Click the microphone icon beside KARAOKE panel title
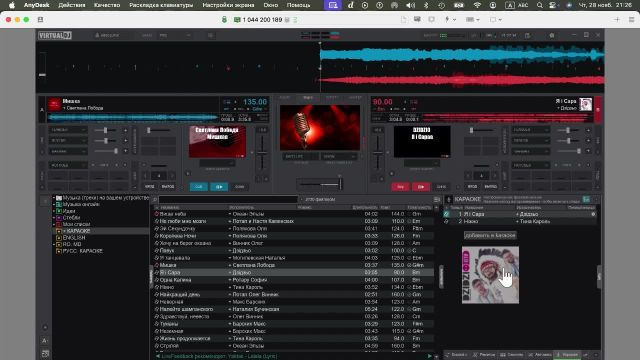The image size is (640, 360). [x=449, y=199]
